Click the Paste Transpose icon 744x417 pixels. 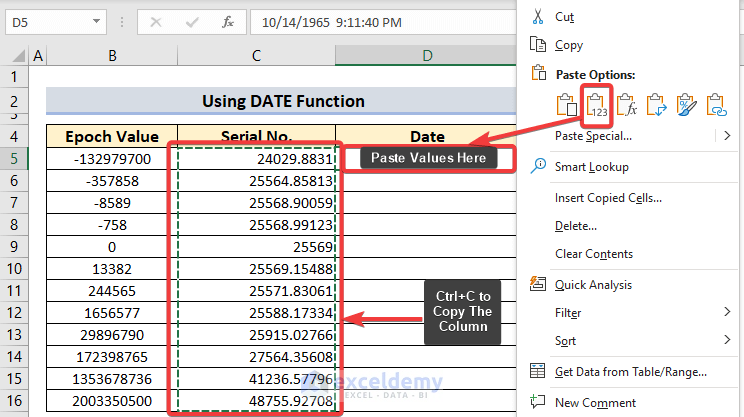658,105
